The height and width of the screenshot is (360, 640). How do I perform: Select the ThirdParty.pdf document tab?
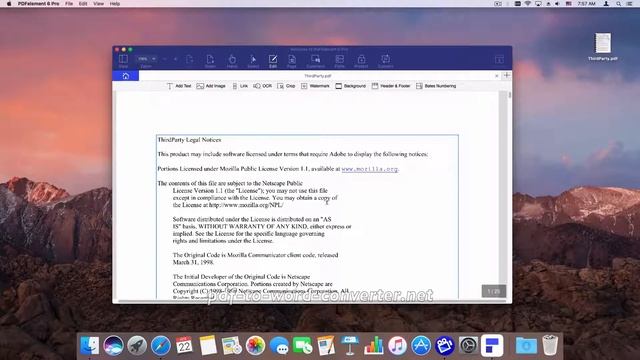pos(317,76)
